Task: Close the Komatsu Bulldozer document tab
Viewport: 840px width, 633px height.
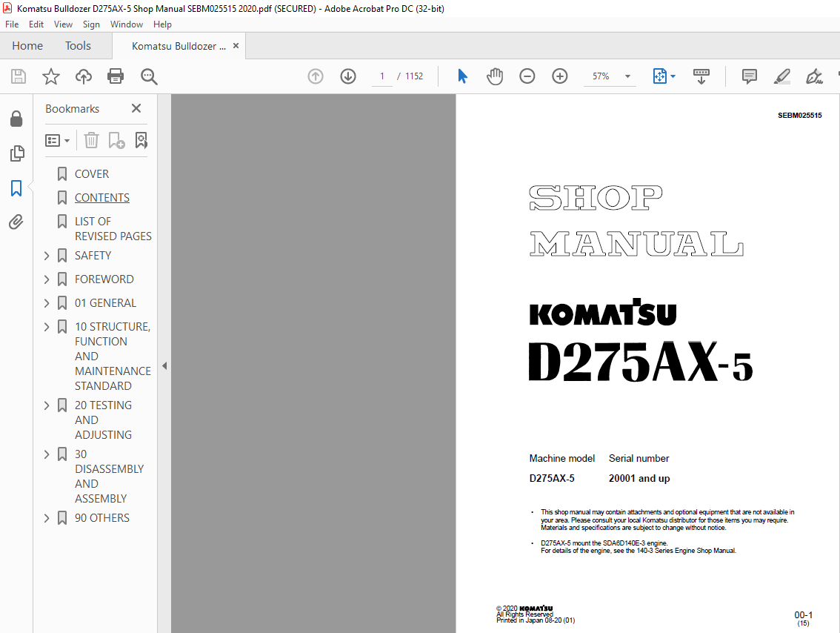Action: click(236, 46)
